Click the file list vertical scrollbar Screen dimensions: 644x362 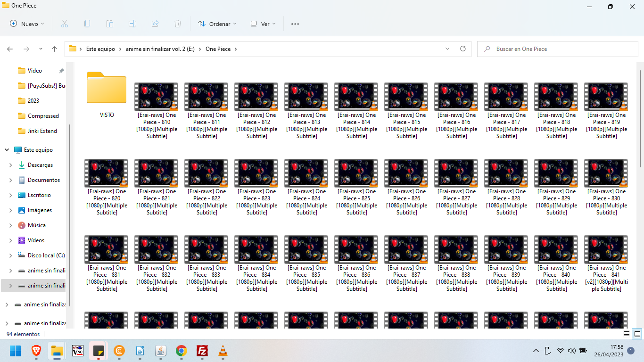click(x=640, y=118)
